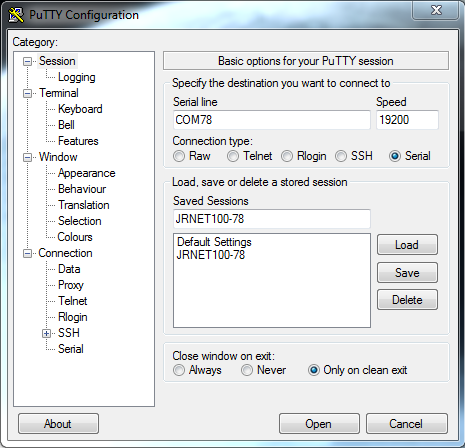Close the PuTTY Configuration window
The height and width of the screenshot is (448, 465).
pos(436,10)
